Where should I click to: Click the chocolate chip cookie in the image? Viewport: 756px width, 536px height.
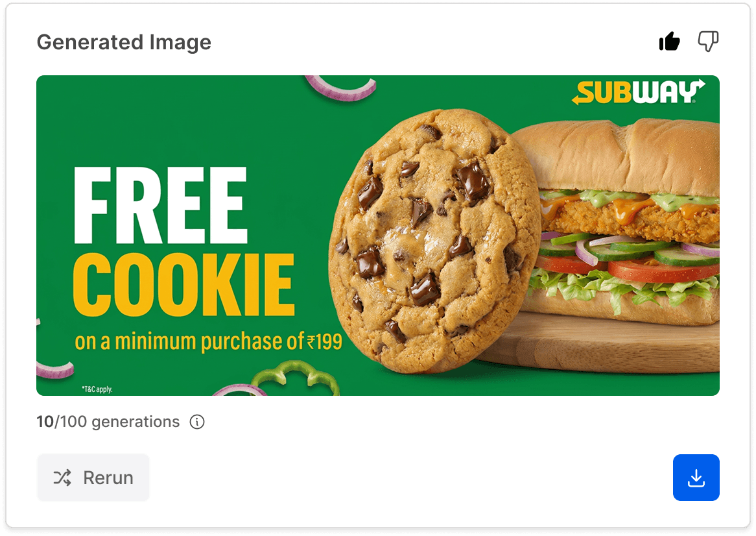434,241
